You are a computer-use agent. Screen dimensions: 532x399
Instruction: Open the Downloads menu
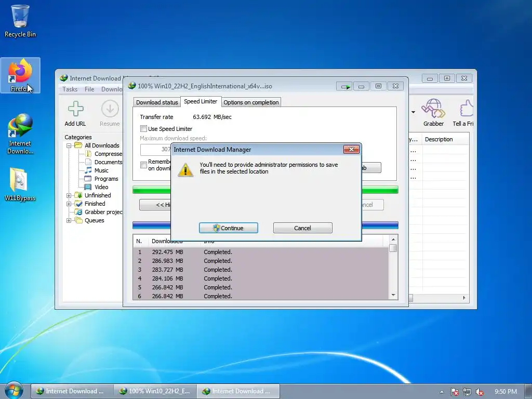[x=112, y=89]
